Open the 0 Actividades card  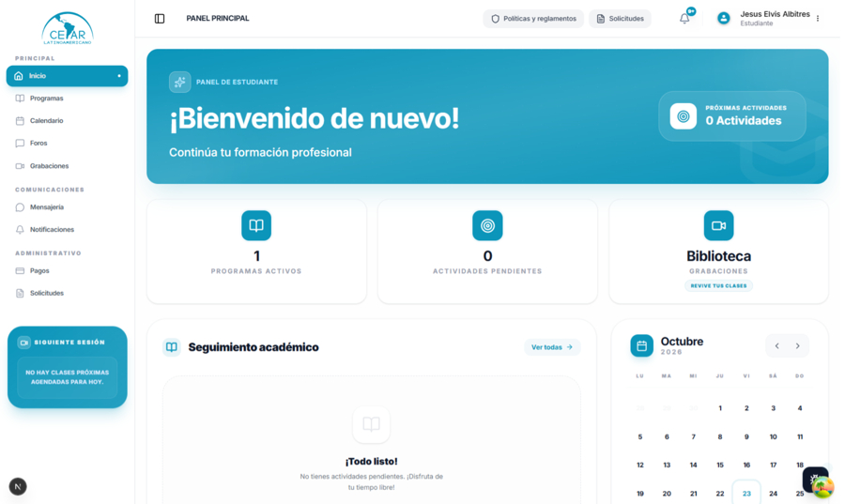tap(732, 116)
